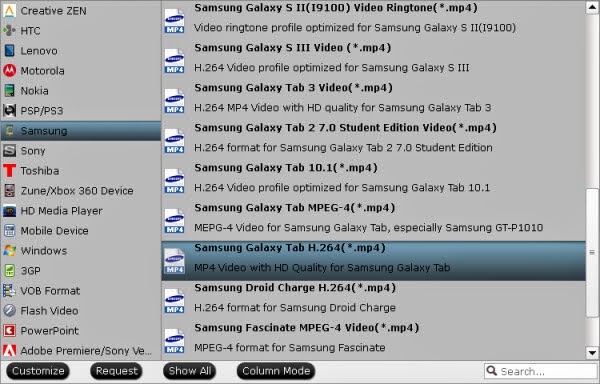Click the Lenovo tablet icon
Image resolution: width=600 pixels, height=384 pixels.
9,50
